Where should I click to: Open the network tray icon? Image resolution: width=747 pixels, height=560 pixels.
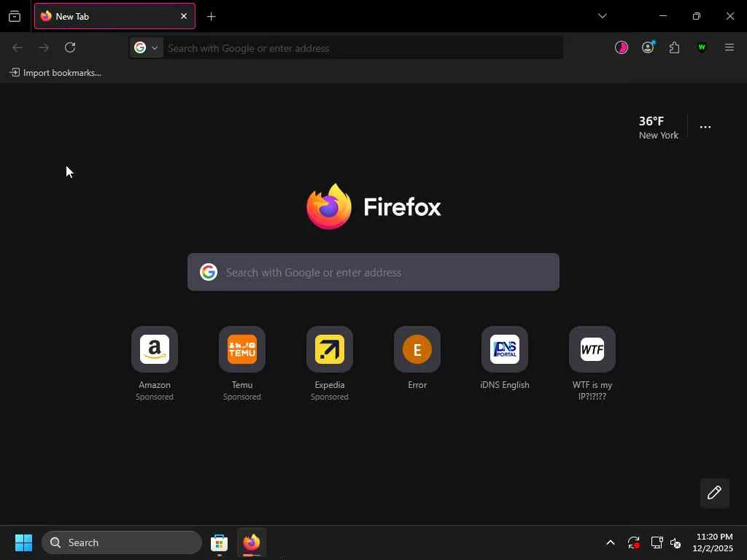(x=657, y=542)
